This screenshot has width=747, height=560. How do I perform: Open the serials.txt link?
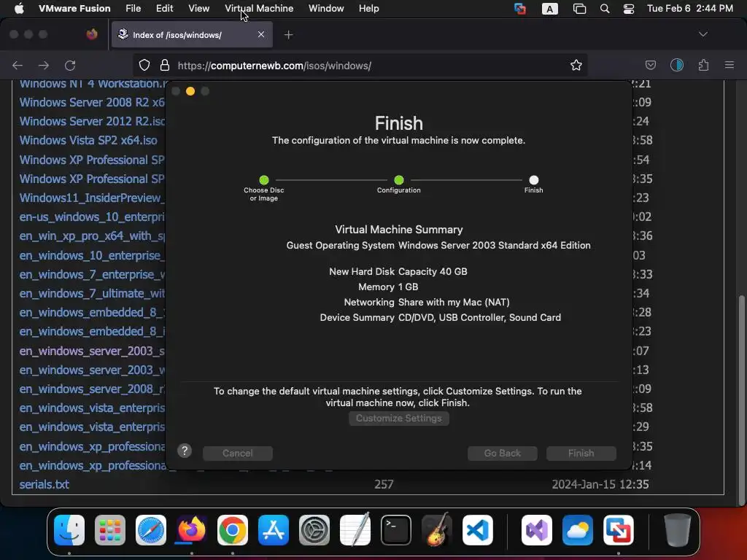(44, 485)
